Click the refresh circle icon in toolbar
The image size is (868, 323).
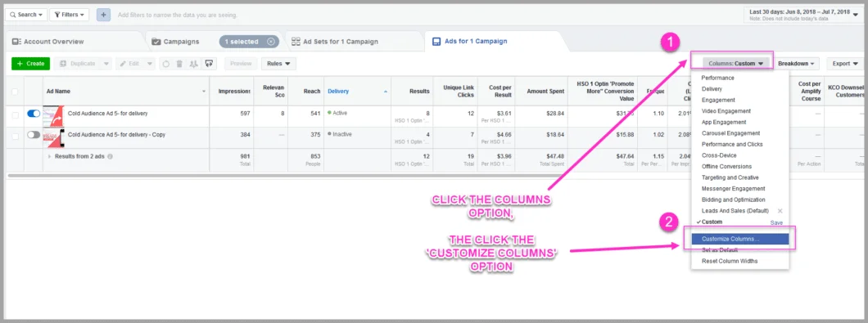point(165,64)
